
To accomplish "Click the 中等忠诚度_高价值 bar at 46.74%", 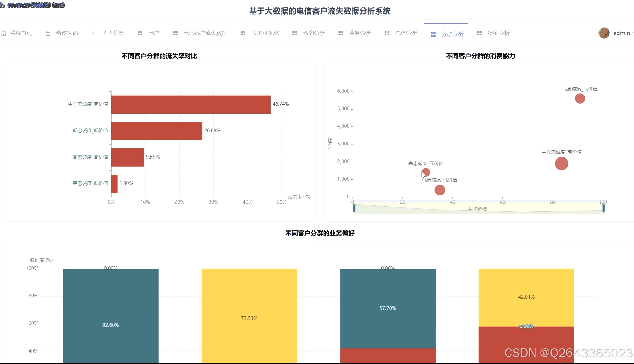I will click(191, 104).
